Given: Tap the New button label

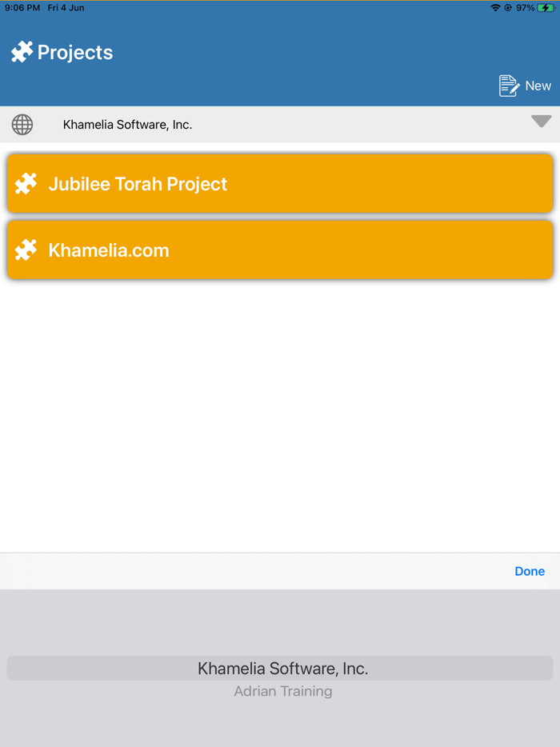Looking at the screenshot, I should [x=538, y=86].
